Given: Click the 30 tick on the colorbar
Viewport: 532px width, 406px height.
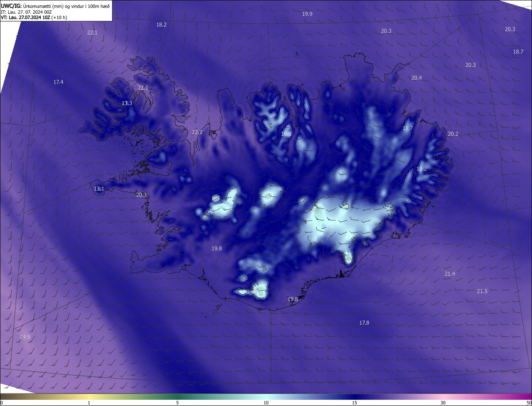Looking at the screenshot, I should click(x=443, y=403).
